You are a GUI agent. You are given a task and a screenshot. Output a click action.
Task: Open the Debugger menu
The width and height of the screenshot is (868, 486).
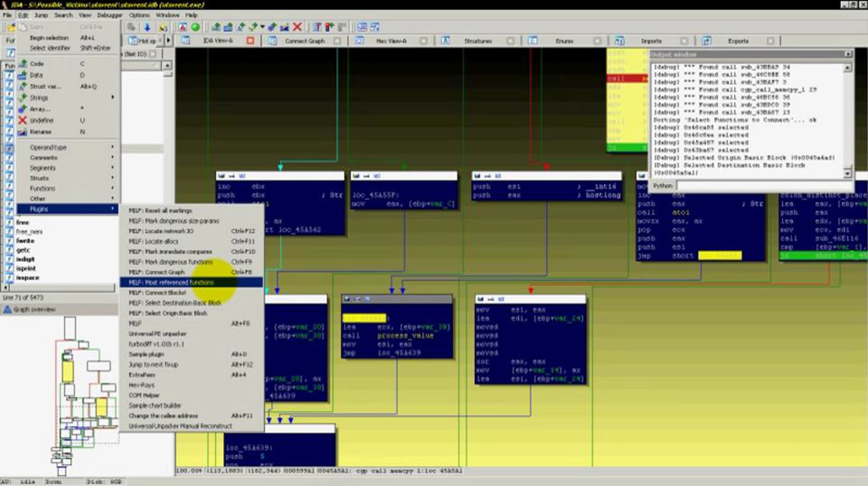tap(110, 15)
